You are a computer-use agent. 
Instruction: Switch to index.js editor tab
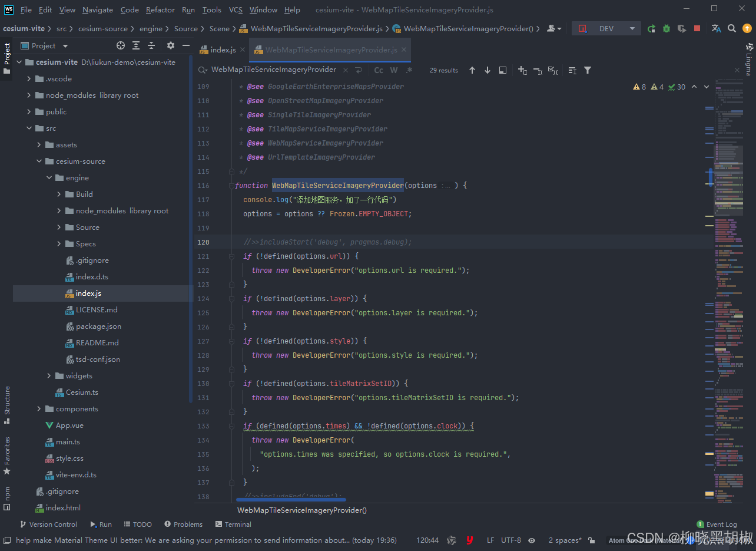(221, 50)
